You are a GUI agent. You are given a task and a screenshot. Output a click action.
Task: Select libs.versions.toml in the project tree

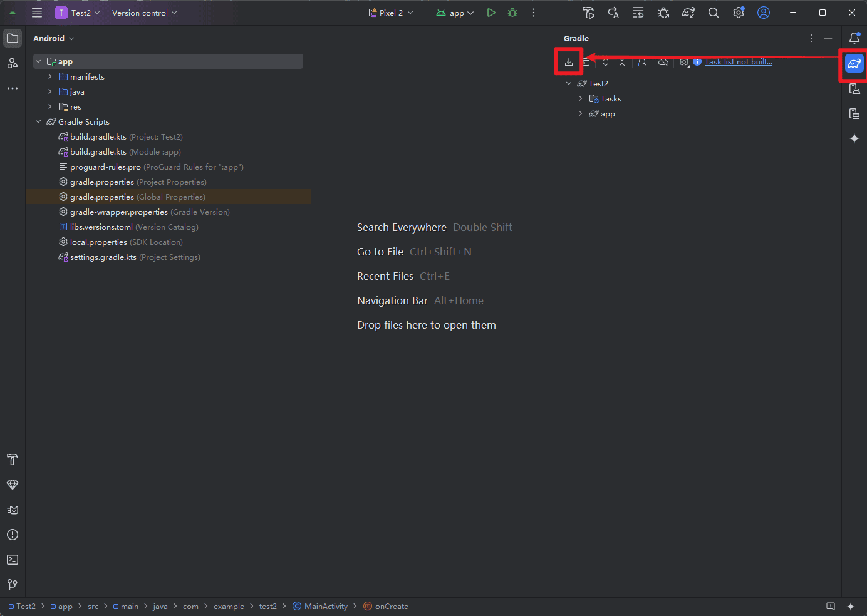coord(101,227)
